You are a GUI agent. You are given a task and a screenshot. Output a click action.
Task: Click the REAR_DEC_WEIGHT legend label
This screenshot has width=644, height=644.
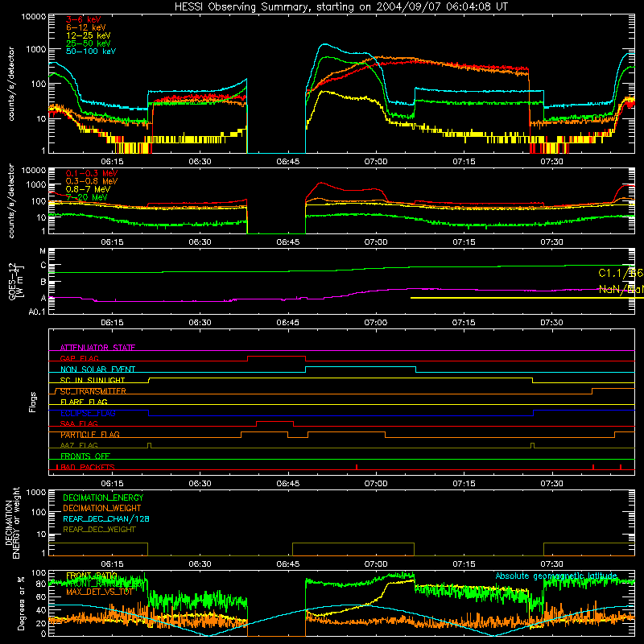coord(99,530)
